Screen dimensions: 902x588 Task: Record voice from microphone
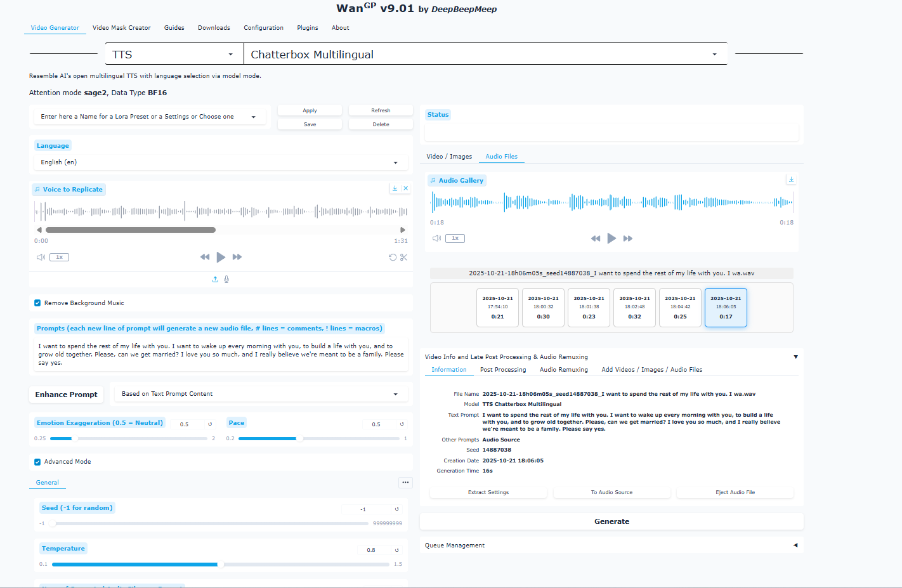click(x=226, y=279)
